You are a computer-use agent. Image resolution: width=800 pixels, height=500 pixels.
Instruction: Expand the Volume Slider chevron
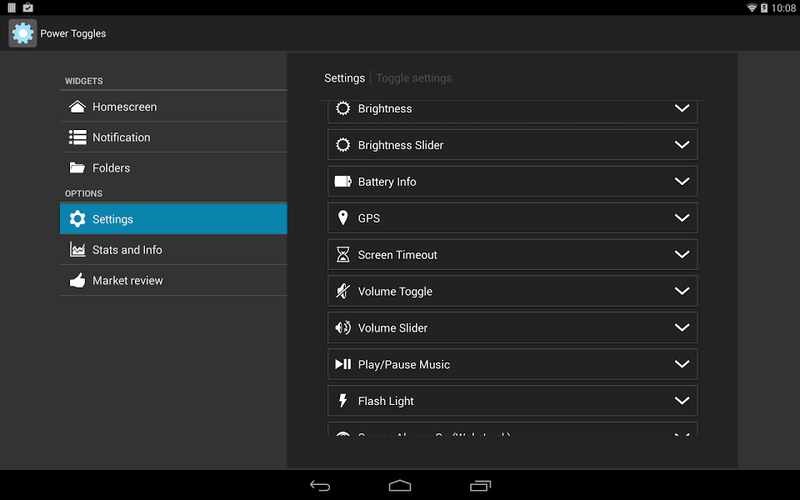682,328
